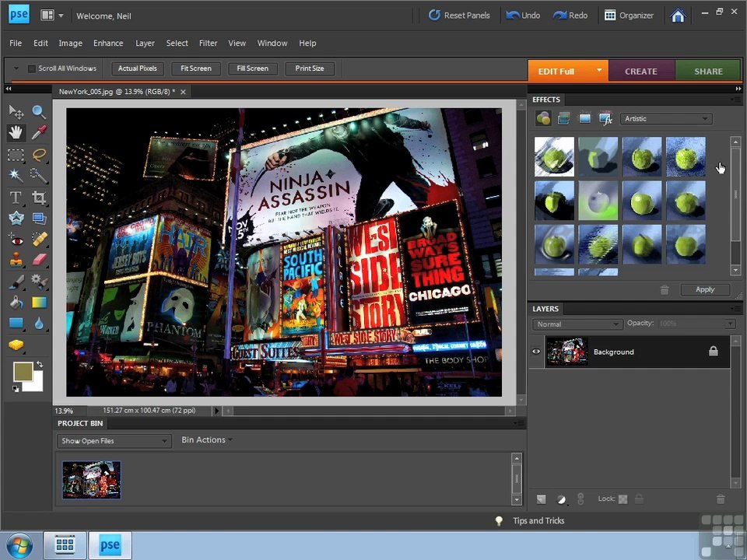Open the EDIT Full mode dropdown arrow
The image size is (747, 560).
point(599,71)
